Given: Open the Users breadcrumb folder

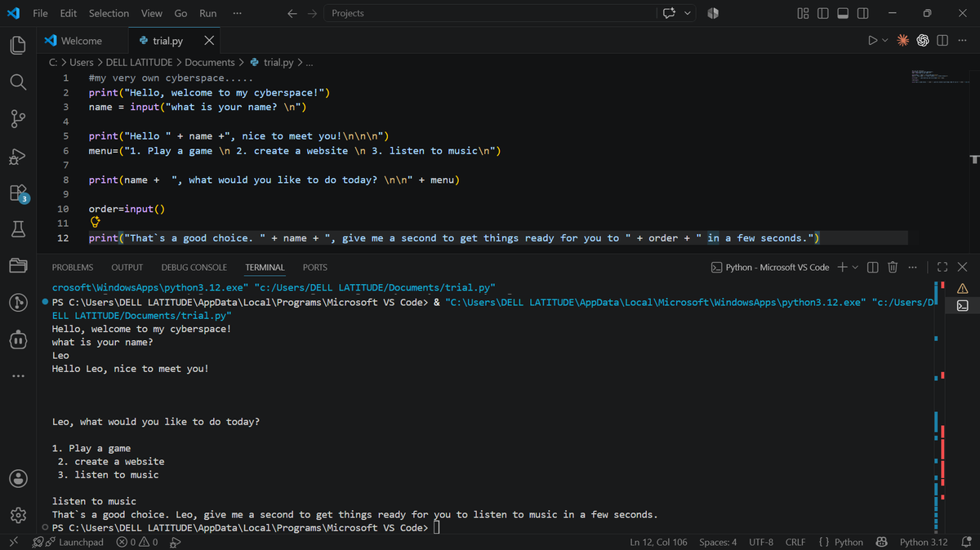Looking at the screenshot, I should coord(82,62).
